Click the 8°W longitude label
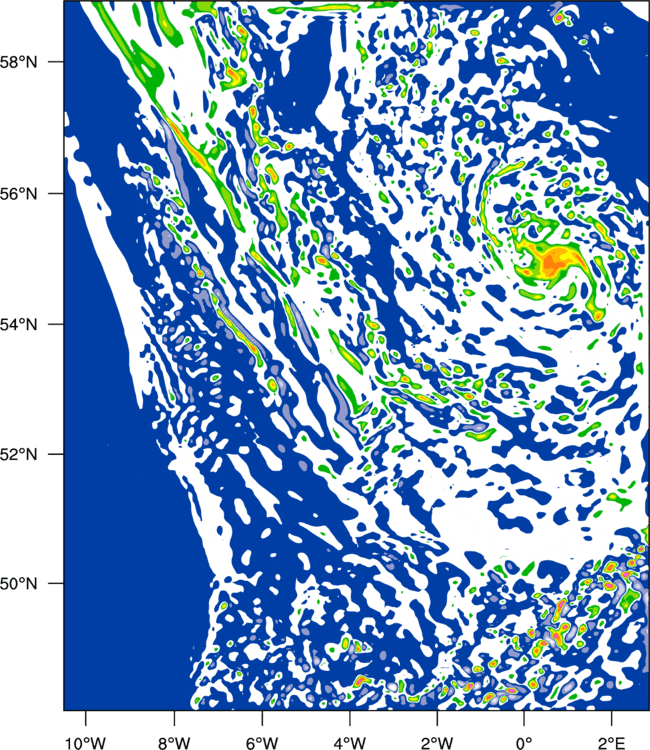Viewport: 650px width, 750px height. [x=174, y=743]
